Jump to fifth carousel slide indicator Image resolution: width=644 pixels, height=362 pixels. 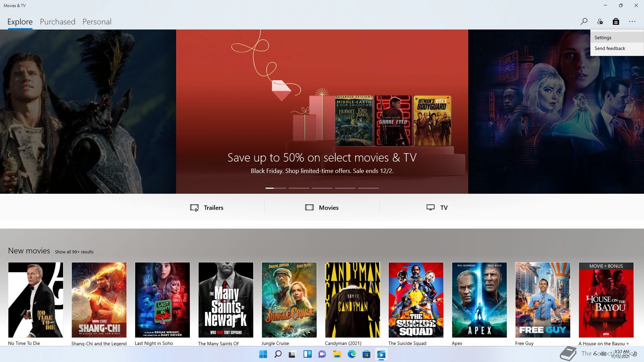(368, 188)
